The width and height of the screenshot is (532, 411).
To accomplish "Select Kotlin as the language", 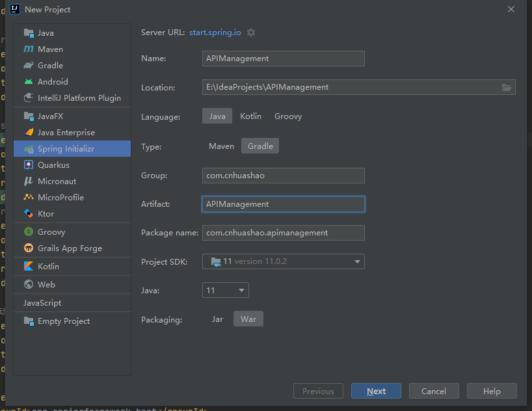I will point(251,116).
